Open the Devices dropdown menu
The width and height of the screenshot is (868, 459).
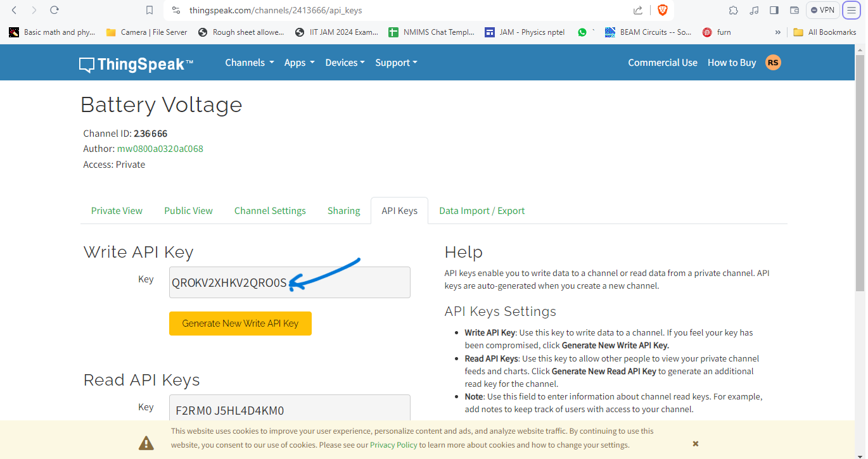[345, 63]
